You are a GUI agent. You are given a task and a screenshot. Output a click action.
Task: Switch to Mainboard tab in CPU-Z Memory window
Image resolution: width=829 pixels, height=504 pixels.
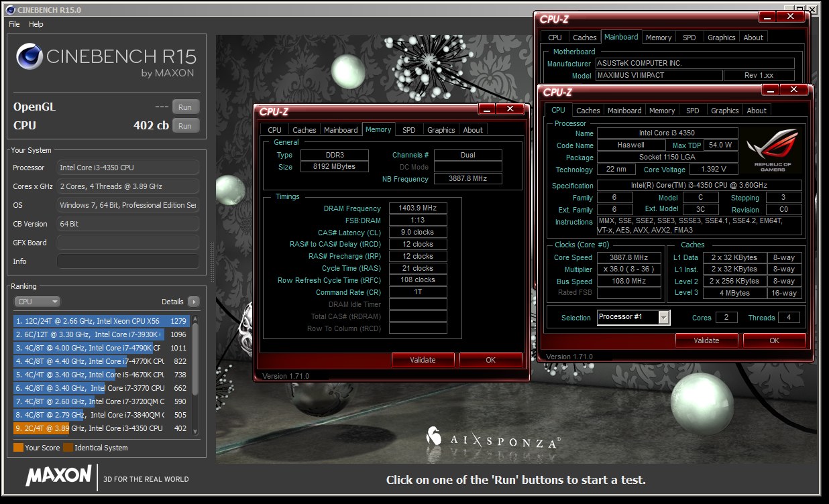tap(341, 130)
